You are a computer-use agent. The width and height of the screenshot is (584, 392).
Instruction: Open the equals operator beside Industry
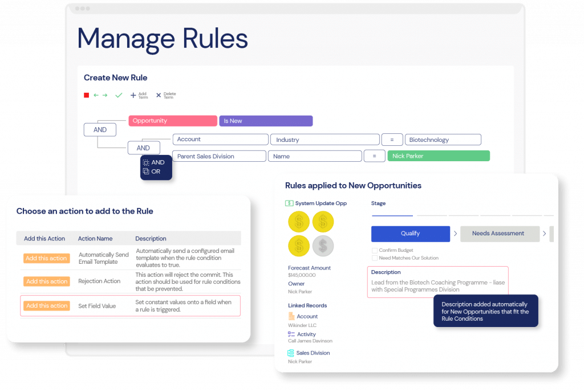[x=392, y=140]
